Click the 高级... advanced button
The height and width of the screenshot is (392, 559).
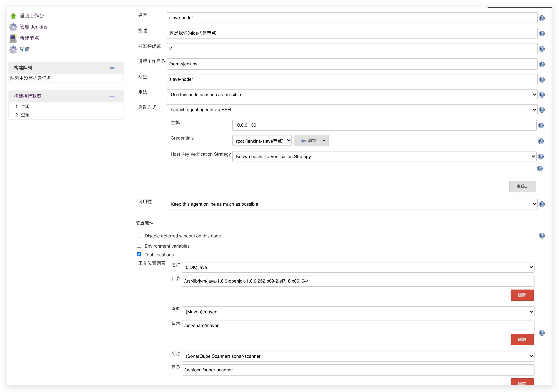[x=522, y=186]
